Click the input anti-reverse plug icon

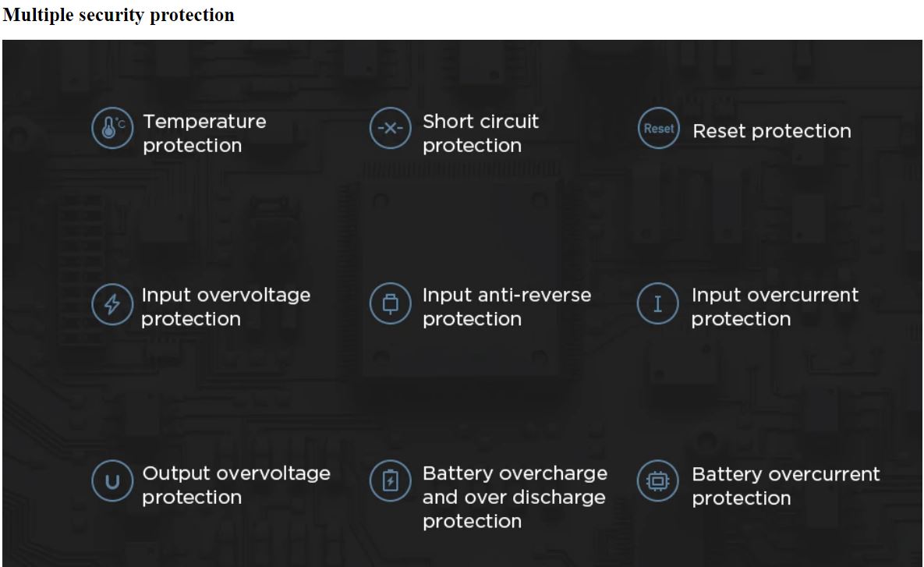coord(390,304)
